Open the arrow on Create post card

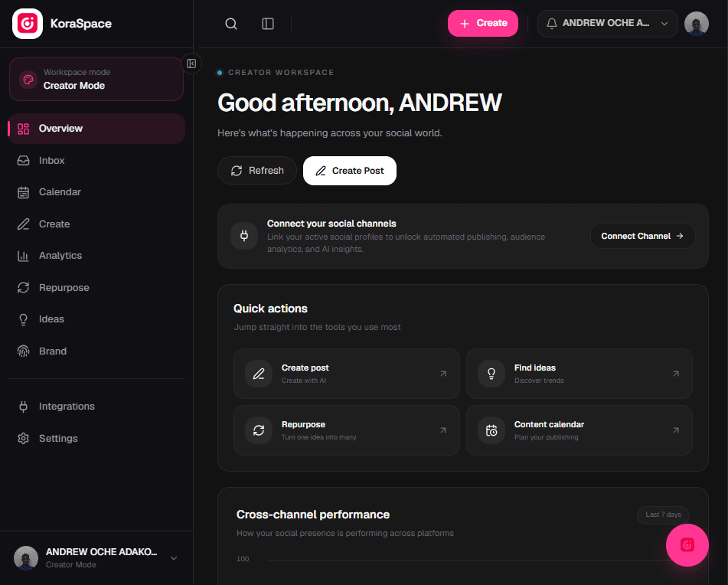pyautogui.click(x=443, y=374)
